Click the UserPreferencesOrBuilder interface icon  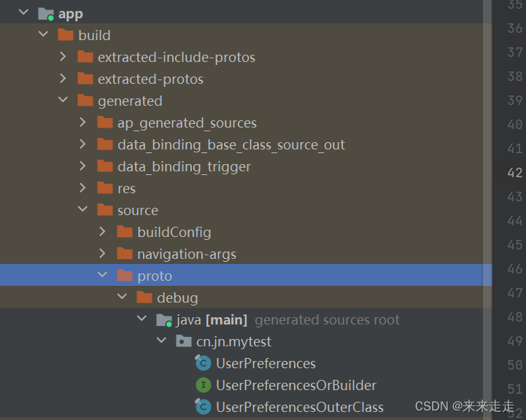204,385
